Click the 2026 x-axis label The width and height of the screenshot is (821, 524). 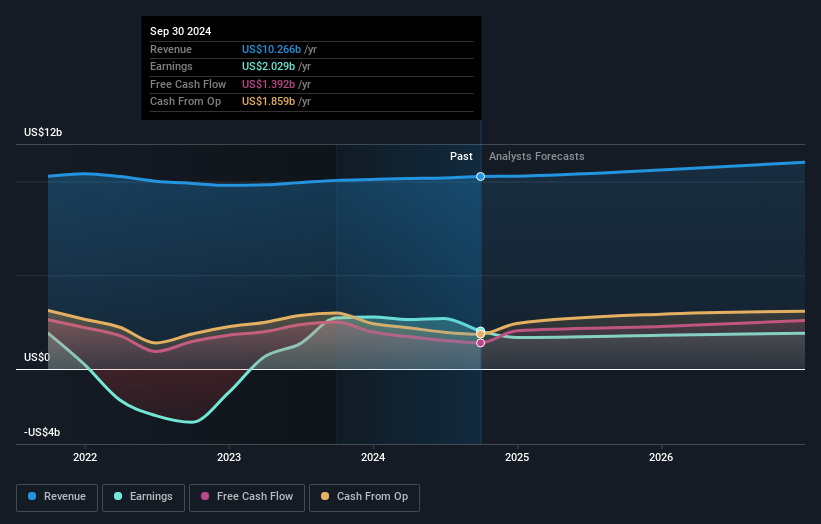[661, 457]
